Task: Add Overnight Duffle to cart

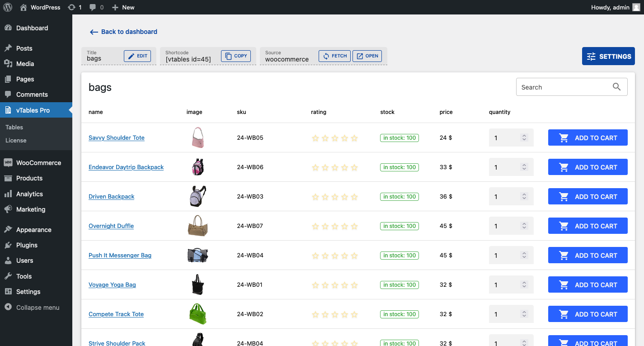Action: (x=588, y=226)
